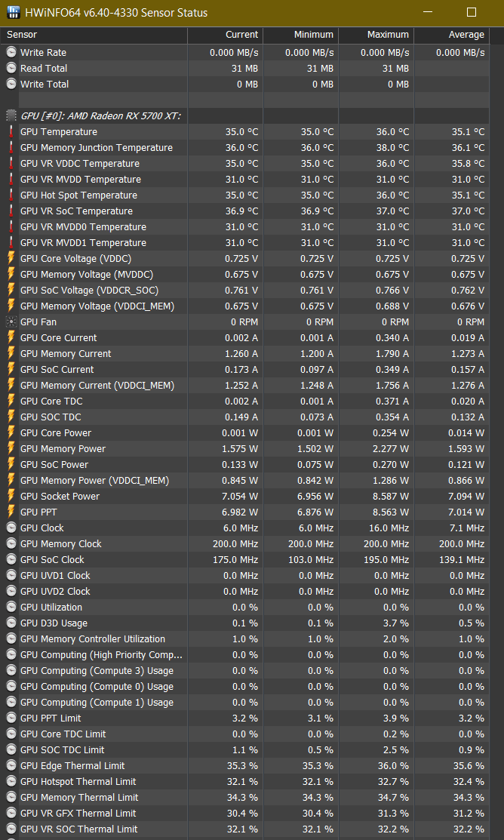Select the GPU Memory Controller Utilization row

click(x=244, y=639)
